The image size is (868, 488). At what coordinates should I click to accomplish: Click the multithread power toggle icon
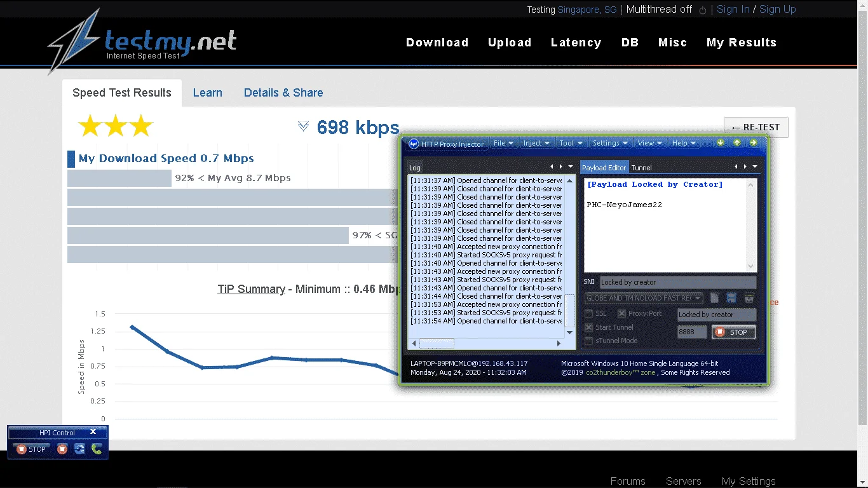point(702,10)
